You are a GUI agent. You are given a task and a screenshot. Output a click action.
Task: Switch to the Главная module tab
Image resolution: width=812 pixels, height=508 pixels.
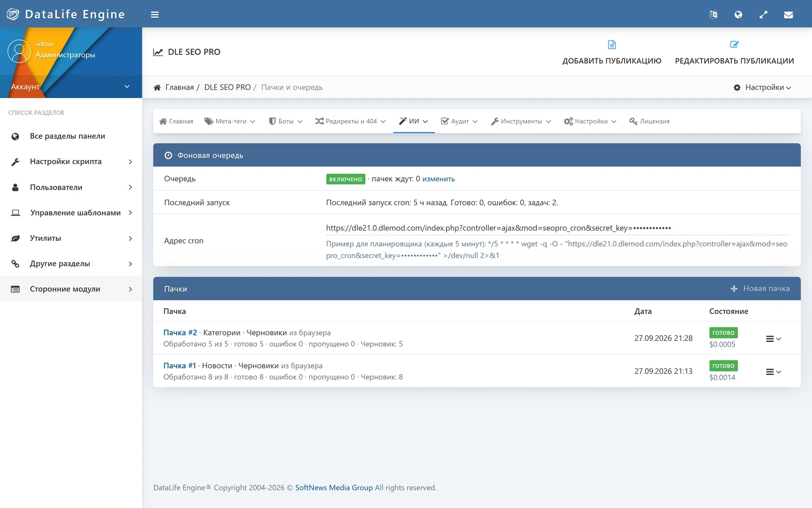[176, 121]
